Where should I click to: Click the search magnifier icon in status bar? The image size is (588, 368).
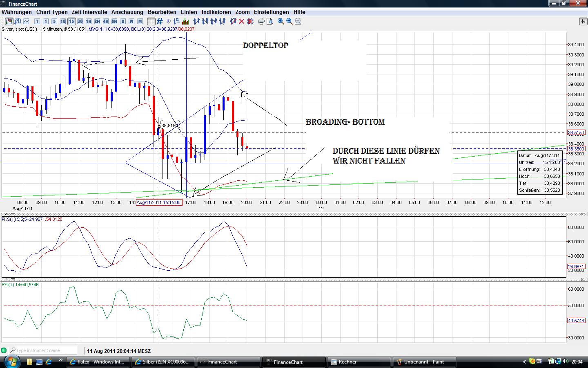tap(13, 350)
